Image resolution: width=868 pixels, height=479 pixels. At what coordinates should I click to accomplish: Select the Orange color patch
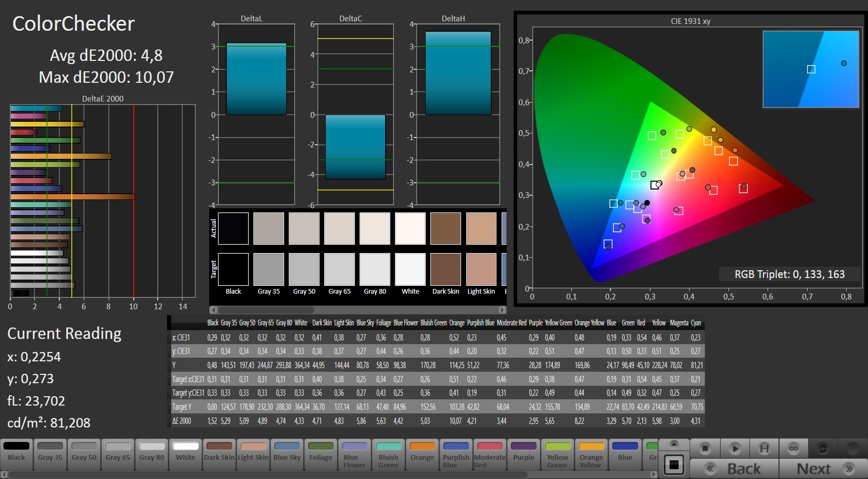422,452
